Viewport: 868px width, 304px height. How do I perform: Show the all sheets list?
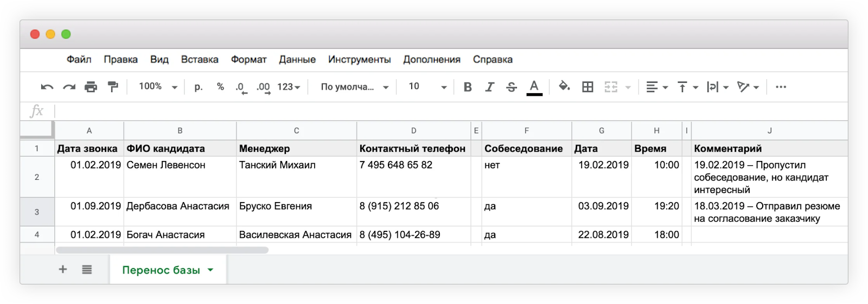(x=87, y=269)
